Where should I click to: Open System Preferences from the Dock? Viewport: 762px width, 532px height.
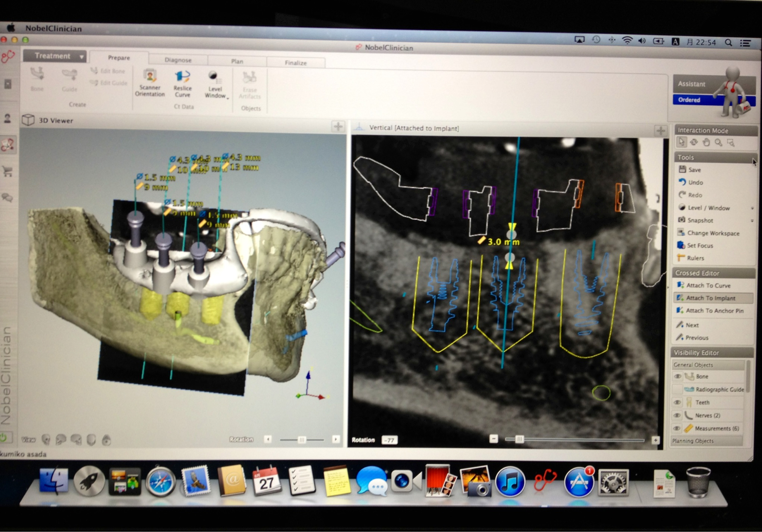click(613, 483)
